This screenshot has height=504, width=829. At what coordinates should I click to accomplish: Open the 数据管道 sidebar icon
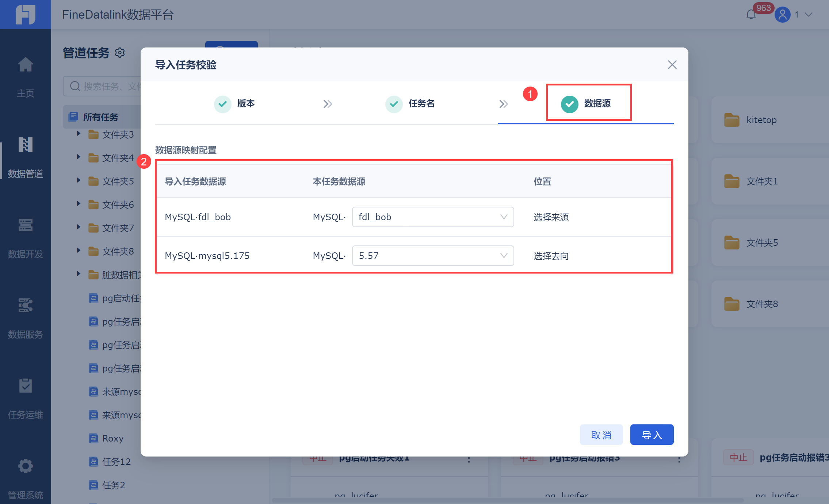coord(25,145)
